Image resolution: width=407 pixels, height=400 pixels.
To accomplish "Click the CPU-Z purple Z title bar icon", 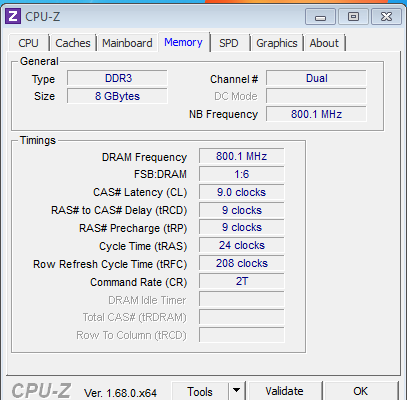I will (13, 16).
